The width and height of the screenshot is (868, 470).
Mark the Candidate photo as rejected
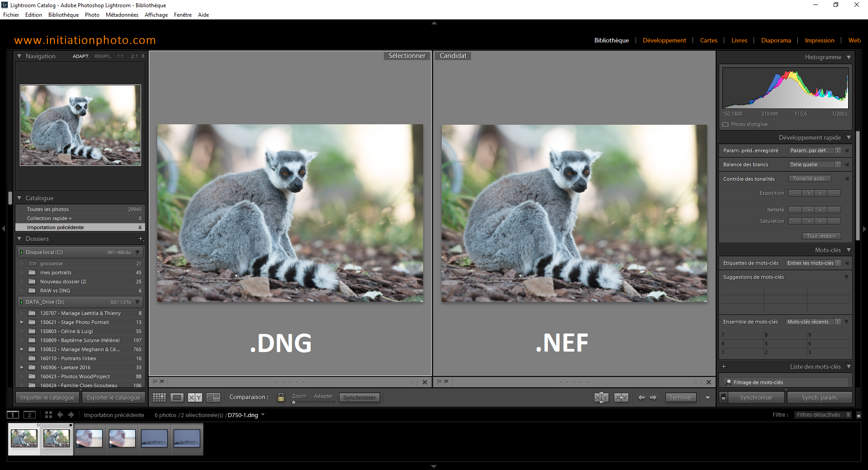[446, 381]
